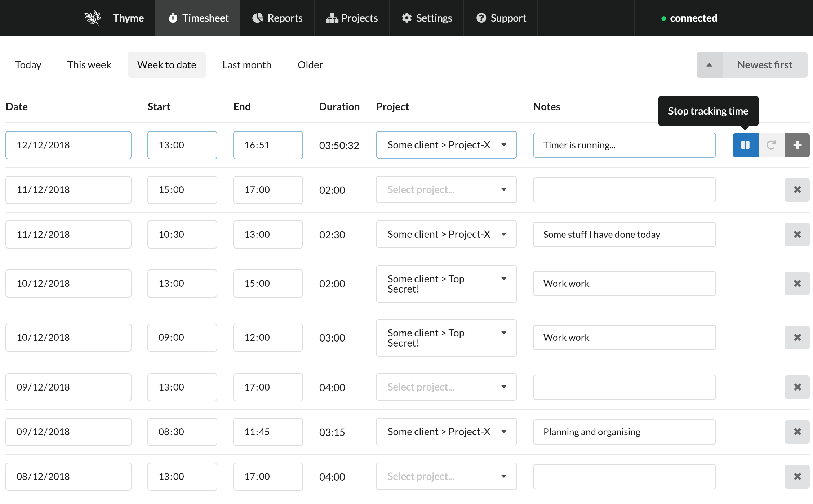Click the restart entry arrow icon
Image resolution: width=813 pixels, height=504 pixels.
tap(771, 145)
